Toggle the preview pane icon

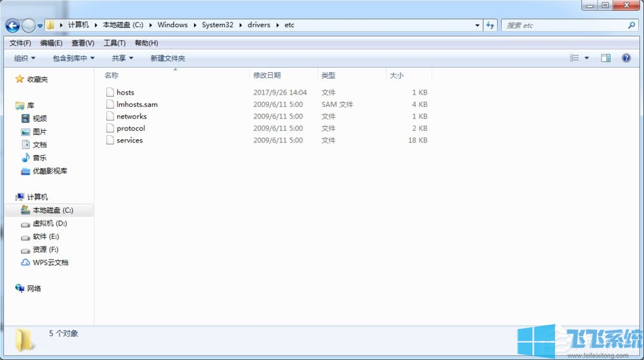click(x=605, y=58)
